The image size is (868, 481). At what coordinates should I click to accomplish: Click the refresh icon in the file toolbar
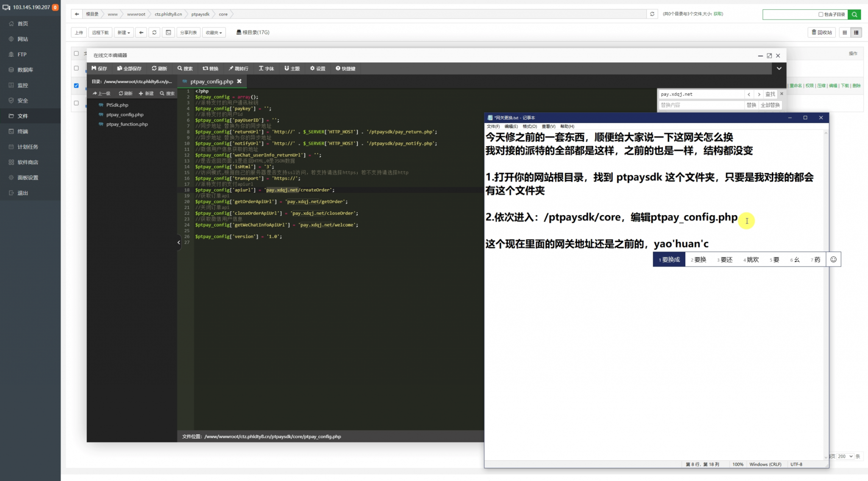pyautogui.click(x=154, y=32)
